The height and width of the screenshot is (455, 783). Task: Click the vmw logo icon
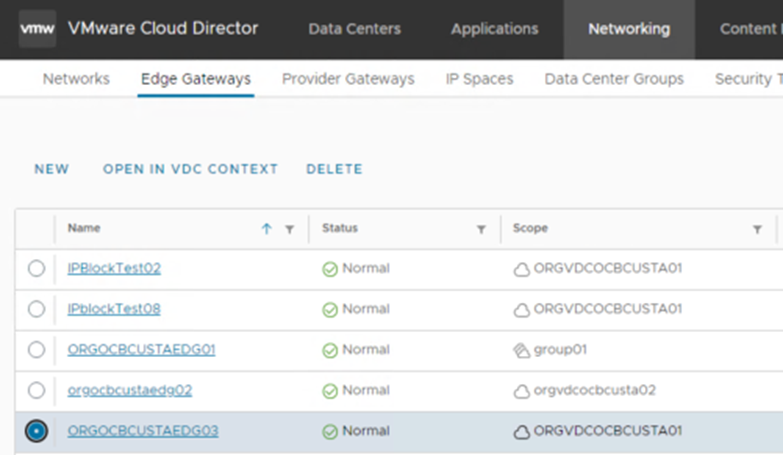point(37,28)
